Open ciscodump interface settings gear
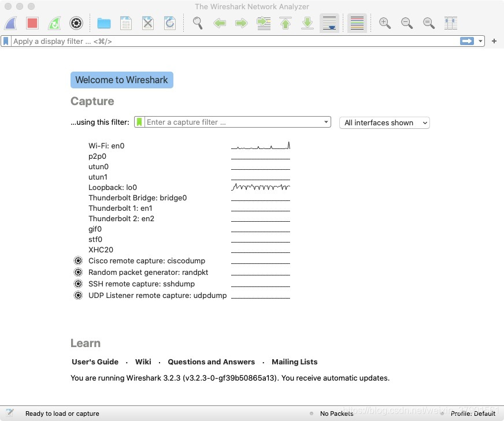This screenshot has width=504, height=421. pos(78,260)
